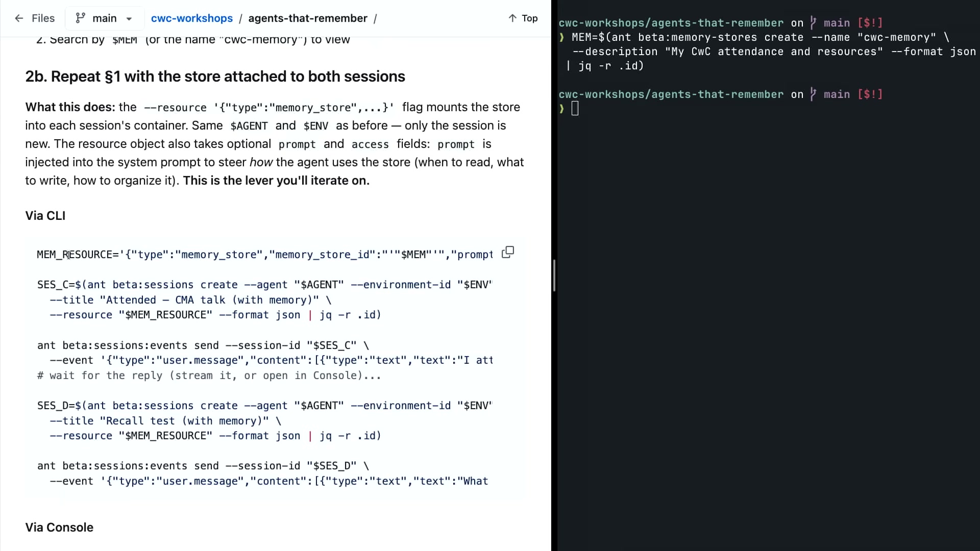Jump to Top of the file
Image resolution: width=980 pixels, height=551 pixels.
pyautogui.click(x=523, y=18)
